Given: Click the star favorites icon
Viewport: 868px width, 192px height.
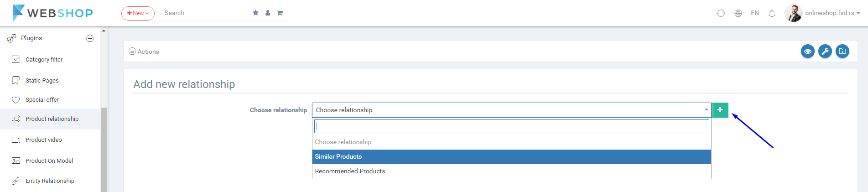Looking at the screenshot, I should click(255, 13).
